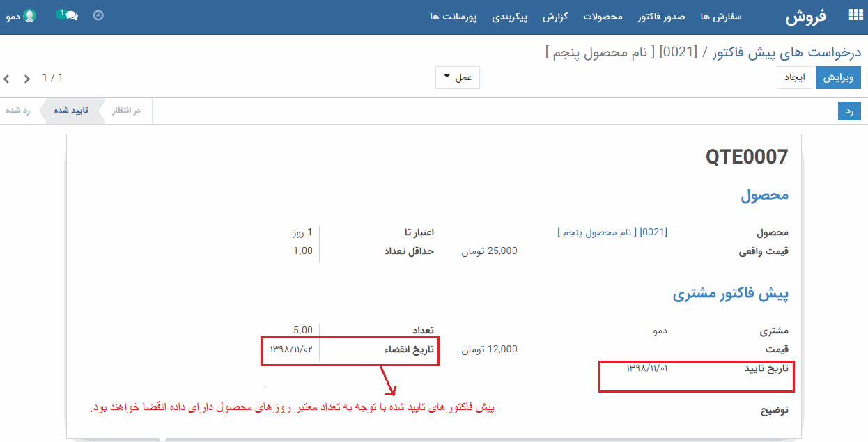868x442 pixels.
Task: Open the پورسانت ها menu
Action: click(454, 17)
